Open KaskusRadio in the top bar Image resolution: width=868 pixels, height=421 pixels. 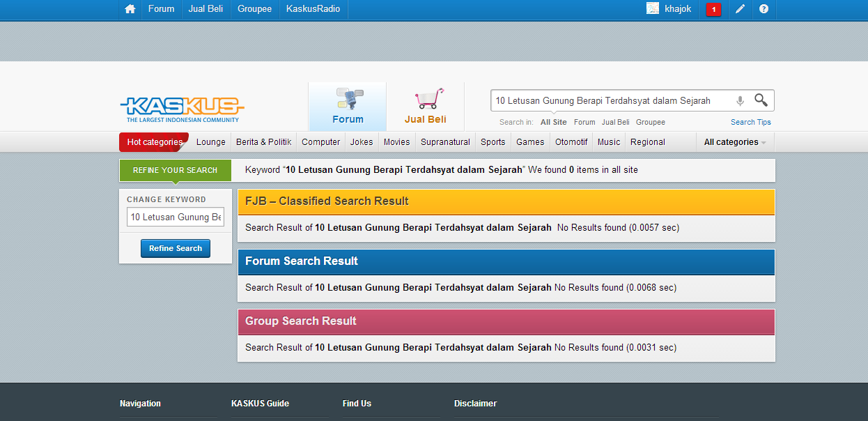[313, 9]
